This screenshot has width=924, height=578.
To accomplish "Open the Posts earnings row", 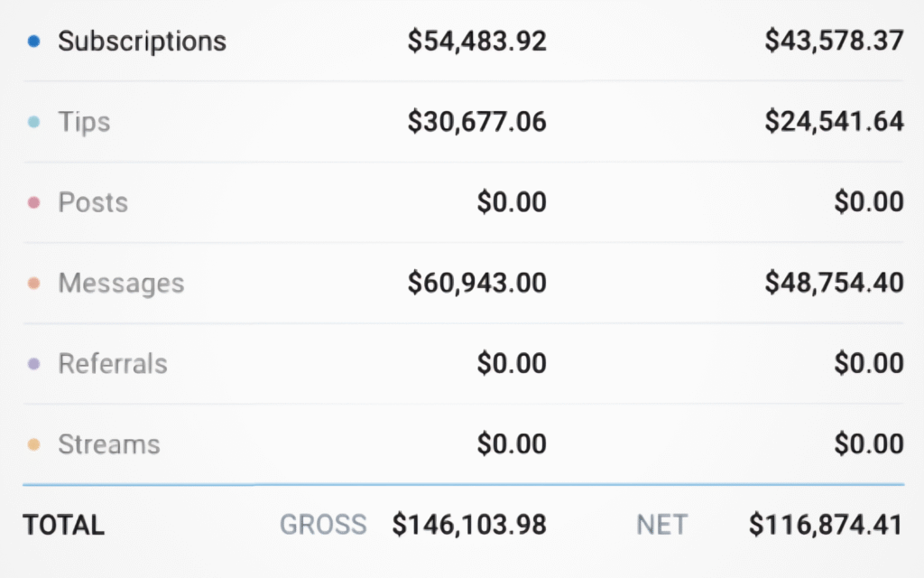I will (x=93, y=202).
